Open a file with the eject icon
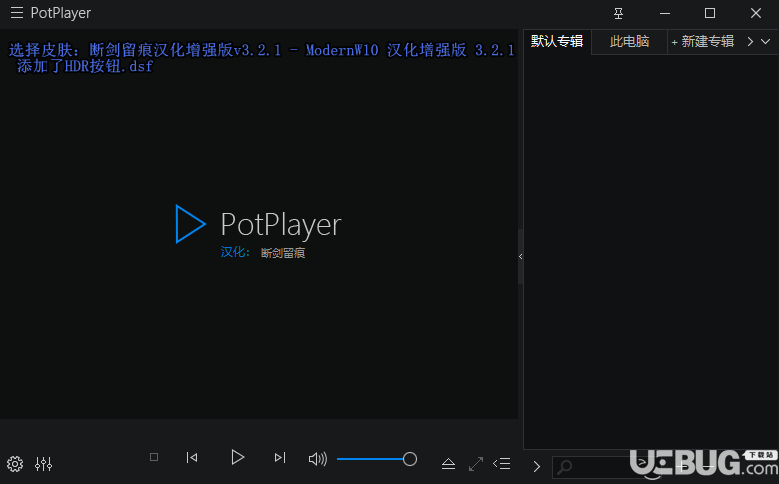779x484 pixels. [x=448, y=464]
